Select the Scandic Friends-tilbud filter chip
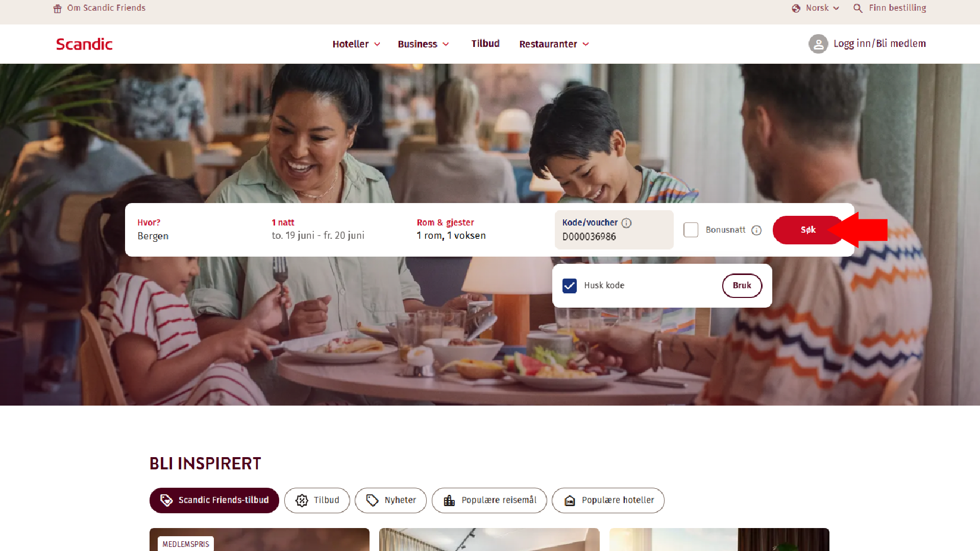 click(214, 500)
